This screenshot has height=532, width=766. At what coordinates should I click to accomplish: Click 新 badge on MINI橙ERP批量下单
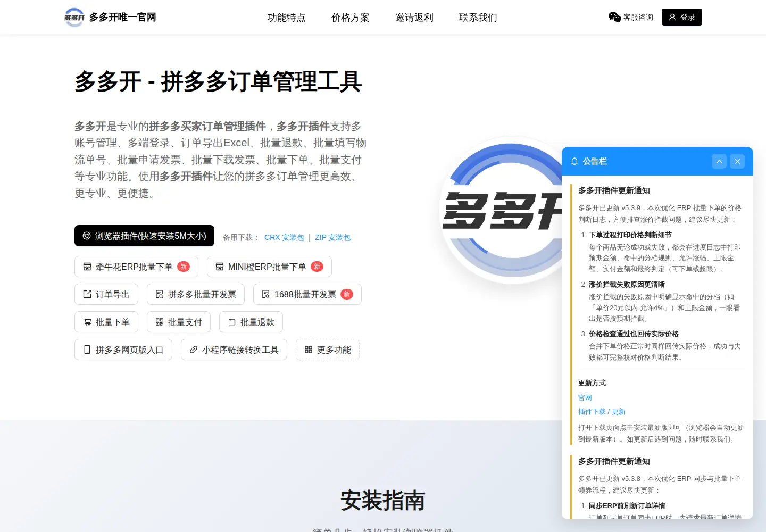coord(317,267)
